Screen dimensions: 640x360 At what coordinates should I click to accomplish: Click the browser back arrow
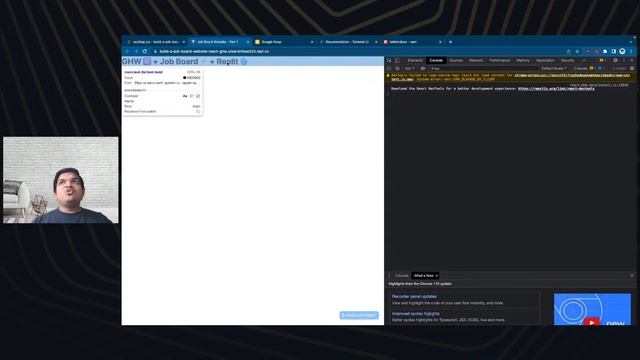127,51
